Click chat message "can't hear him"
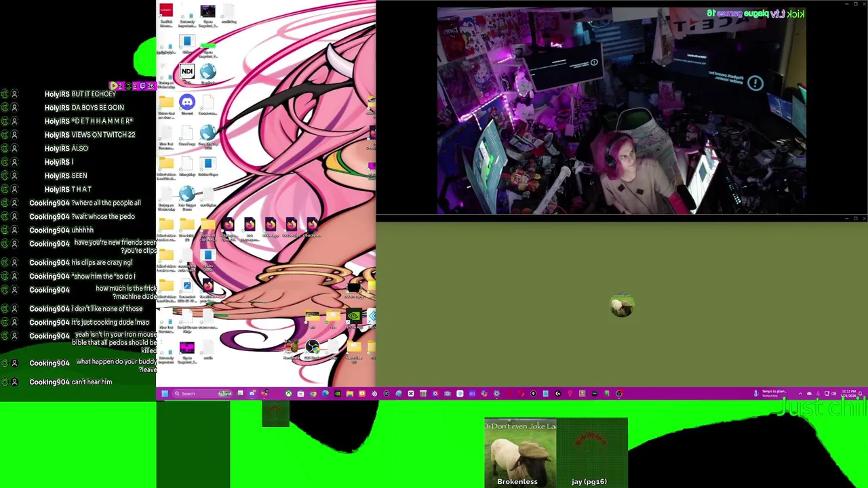This screenshot has height=488, width=868. (92, 382)
